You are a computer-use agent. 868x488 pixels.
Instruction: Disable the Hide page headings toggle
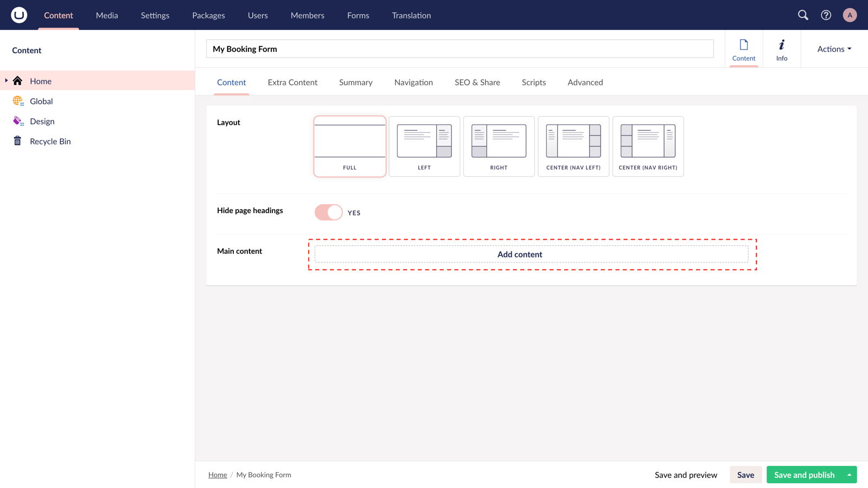coord(328,212)
